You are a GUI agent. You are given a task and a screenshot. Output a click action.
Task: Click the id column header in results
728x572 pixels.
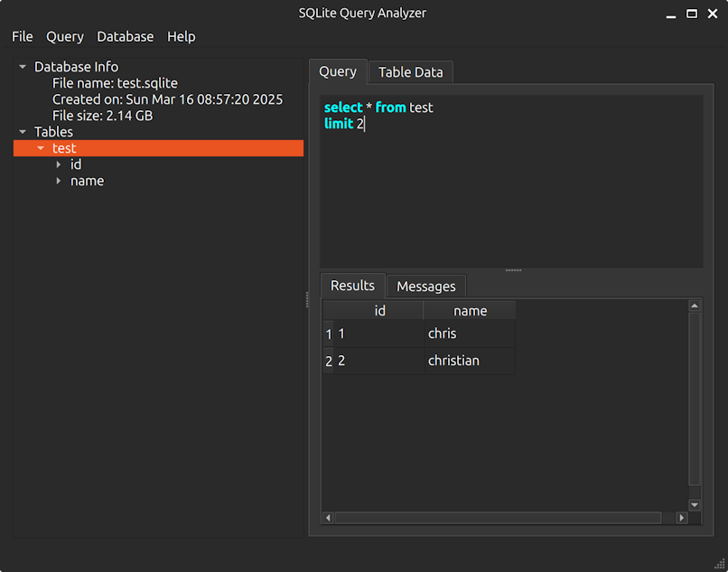(379, 310)
